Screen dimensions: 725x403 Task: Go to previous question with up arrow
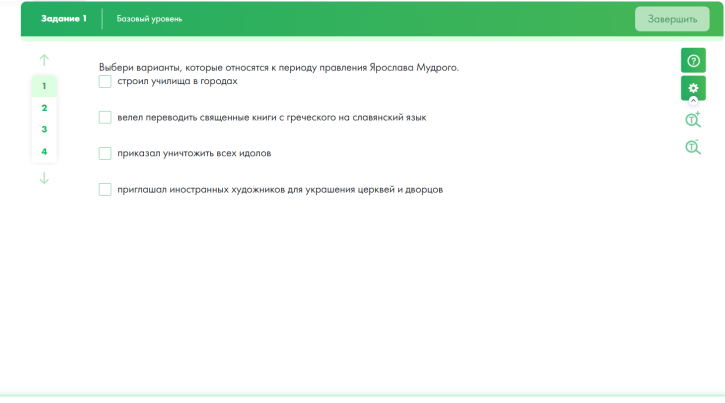44,60
